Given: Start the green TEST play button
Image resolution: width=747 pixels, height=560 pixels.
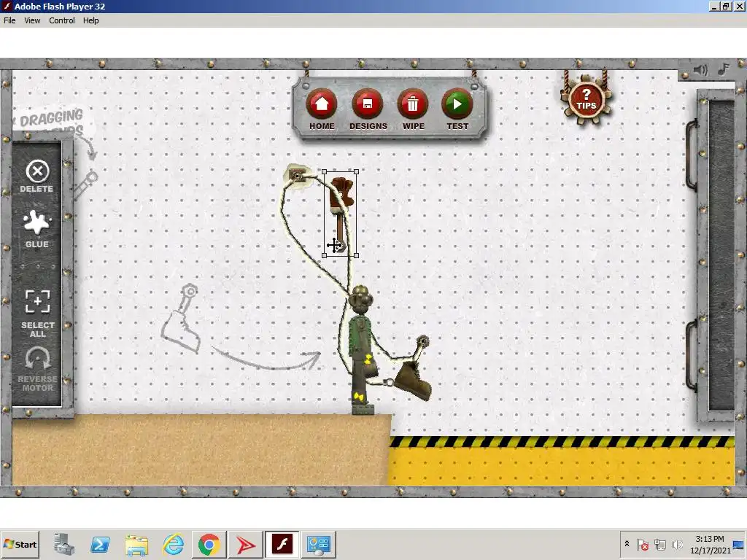Looking at the screenshot, I should [x=457, y=104].
